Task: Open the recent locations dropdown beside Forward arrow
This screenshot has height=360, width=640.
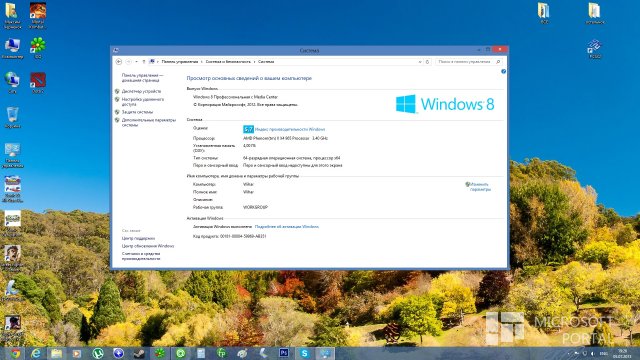Action: (x=136, y=62)
